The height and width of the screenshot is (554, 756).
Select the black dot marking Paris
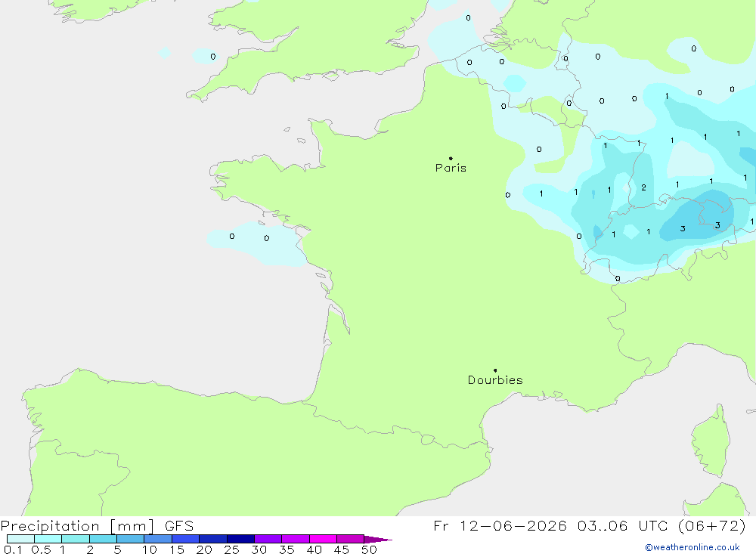click(451, 158)
